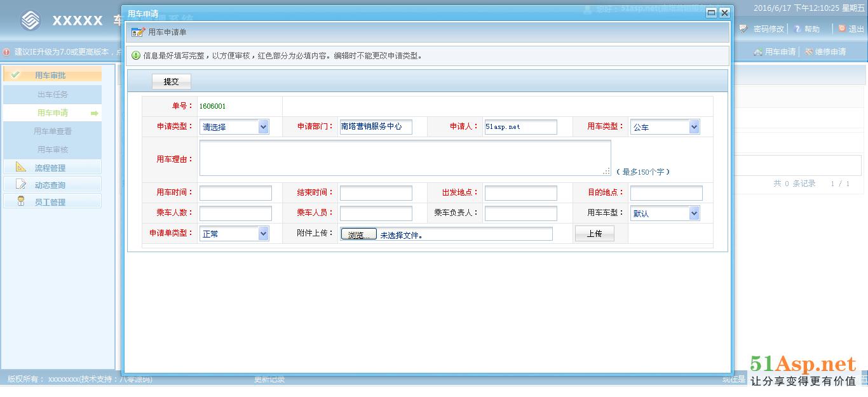Click the 浏览 browse file button
Screen dimensions: 868x397
[x=358, y=234]
